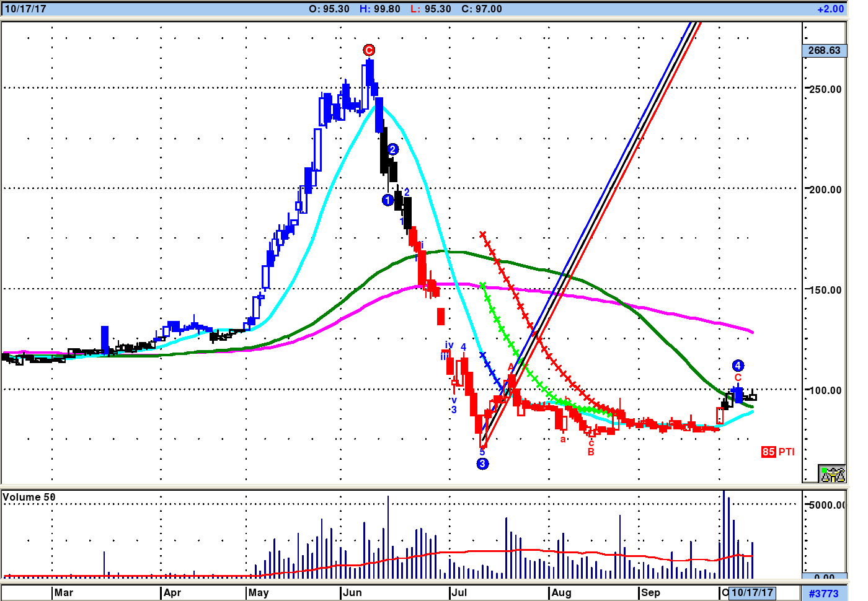Click the 250.00 price scale label

pos(825,89)
